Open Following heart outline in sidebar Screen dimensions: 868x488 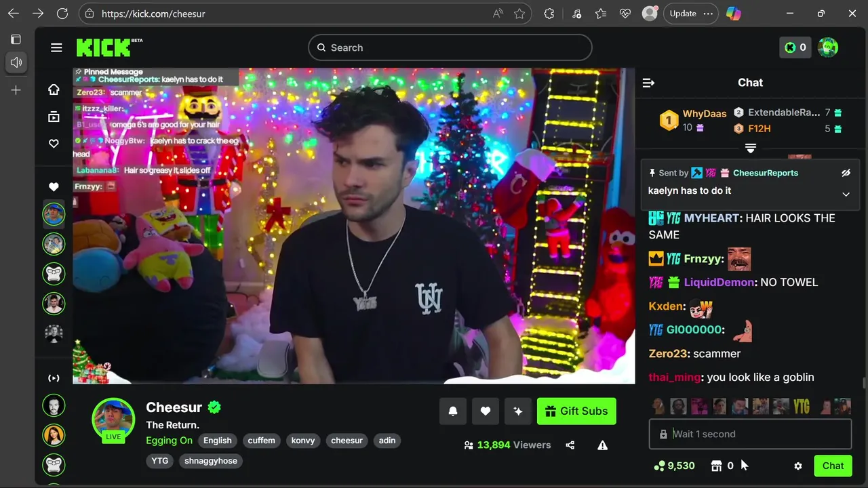tap(54, 144)
